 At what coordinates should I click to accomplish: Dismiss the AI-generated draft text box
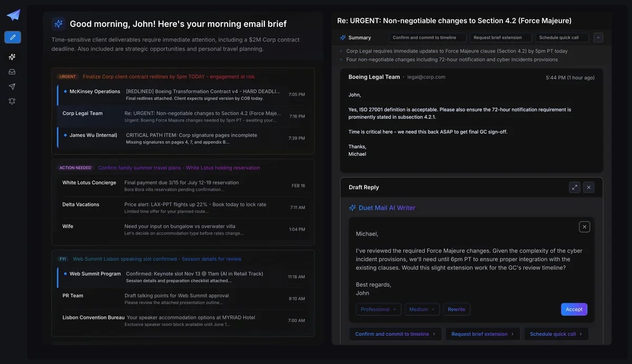point(585,227)
